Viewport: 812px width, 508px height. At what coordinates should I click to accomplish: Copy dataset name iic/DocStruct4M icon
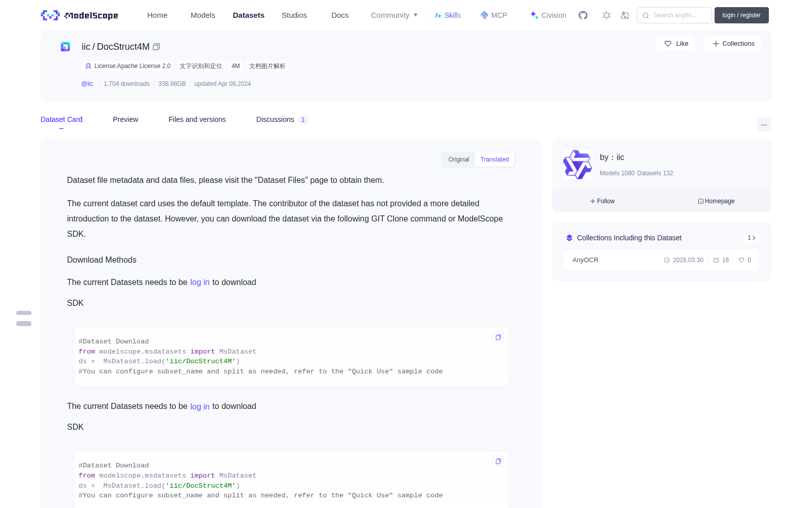pyautogui.click(x=156, y=47)
